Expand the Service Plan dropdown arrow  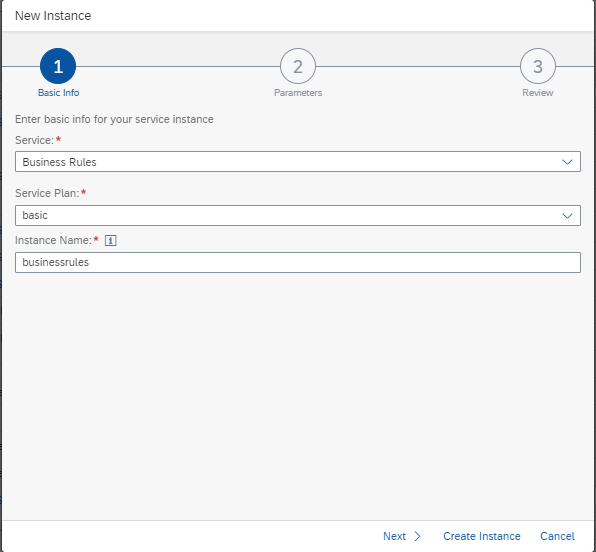(x=567, y=216)
